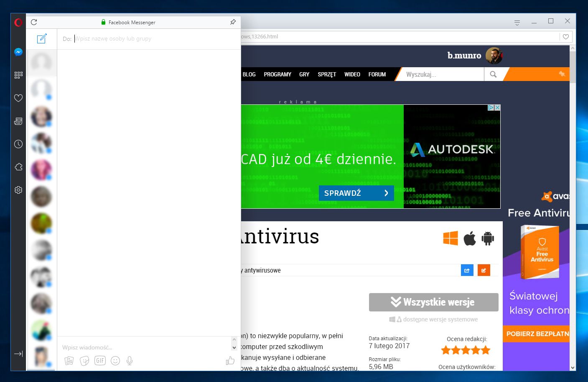Open History clock icon in the sidebar
588x382 pixels.
click(18, 144)
